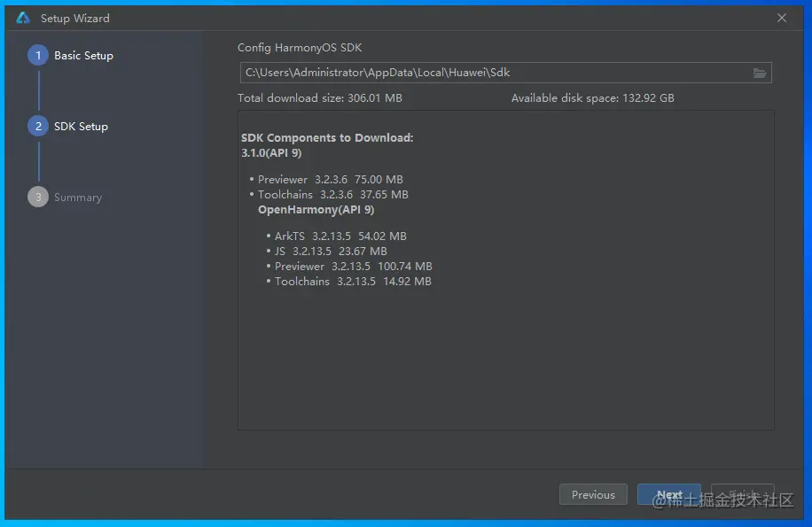This screenshot has width=812, height=527.
Task: Click the DevEco Studio logo icon
Action: 23,18
